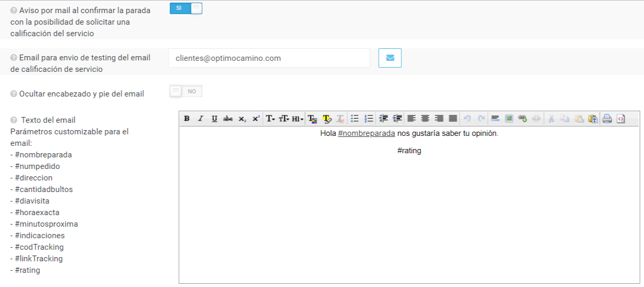The image size is (644, 287).
Task: Insert a numbered ordered list
Action: coord(369,119)
